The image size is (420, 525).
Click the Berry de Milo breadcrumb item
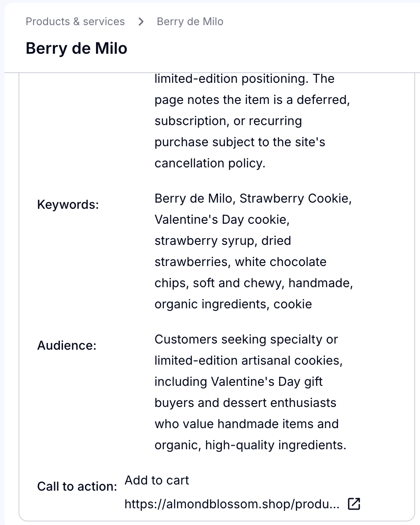pos(190,22)
